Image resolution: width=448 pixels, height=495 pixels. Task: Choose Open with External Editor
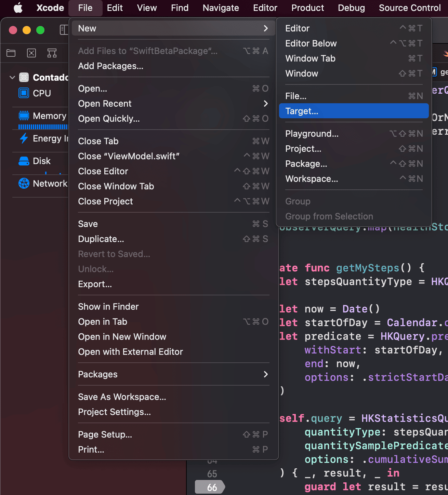point(173,352)
